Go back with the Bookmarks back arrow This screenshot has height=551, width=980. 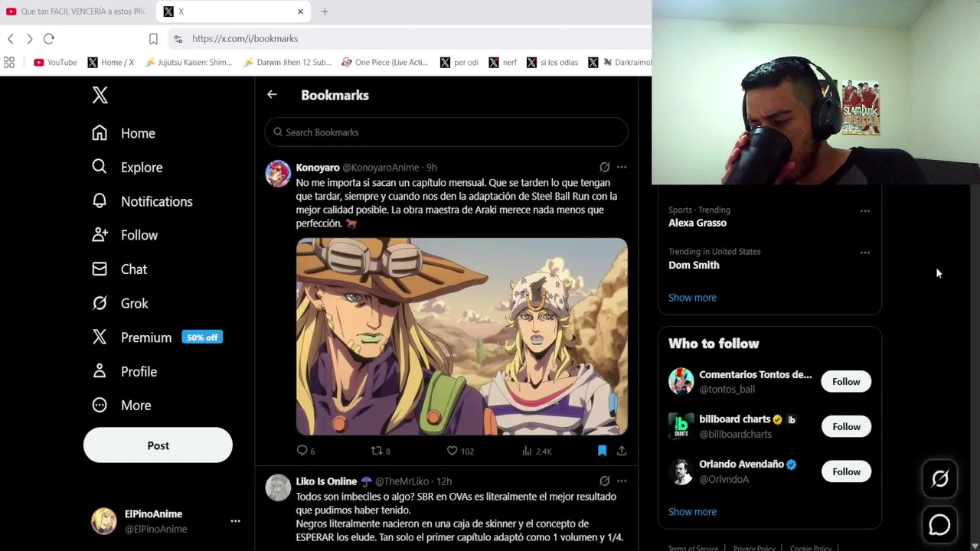272,94
